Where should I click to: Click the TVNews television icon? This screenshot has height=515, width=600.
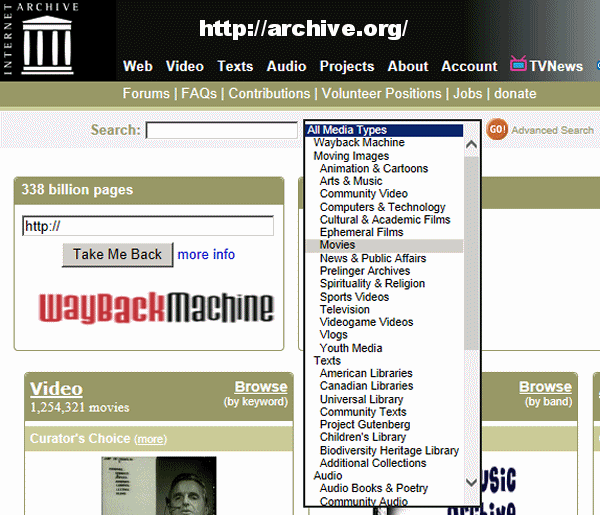tap(518, 64)
